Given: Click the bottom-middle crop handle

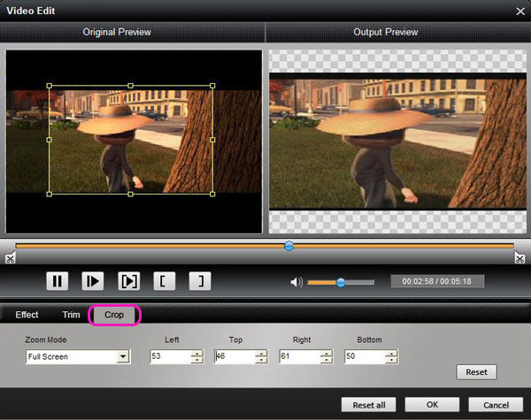Looking at the screenshot, I should click(x=131, y=194).
